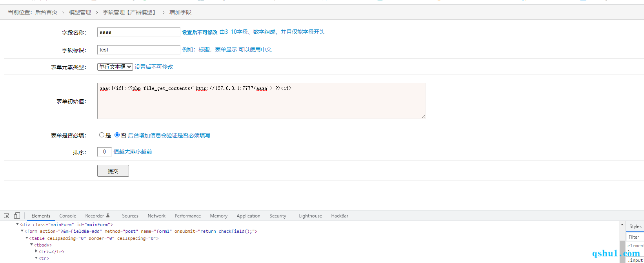Select the 否 radio button for required field

pos(117,135)
